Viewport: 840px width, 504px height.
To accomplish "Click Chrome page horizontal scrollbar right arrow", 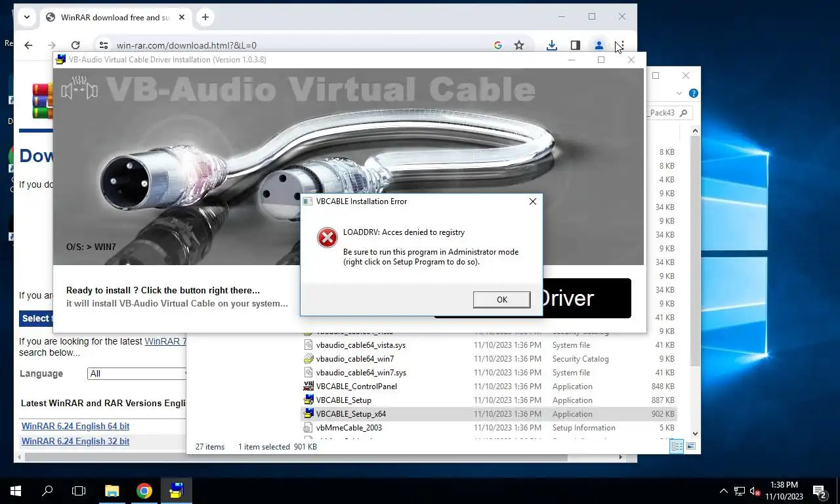I will tap(621, 457).
